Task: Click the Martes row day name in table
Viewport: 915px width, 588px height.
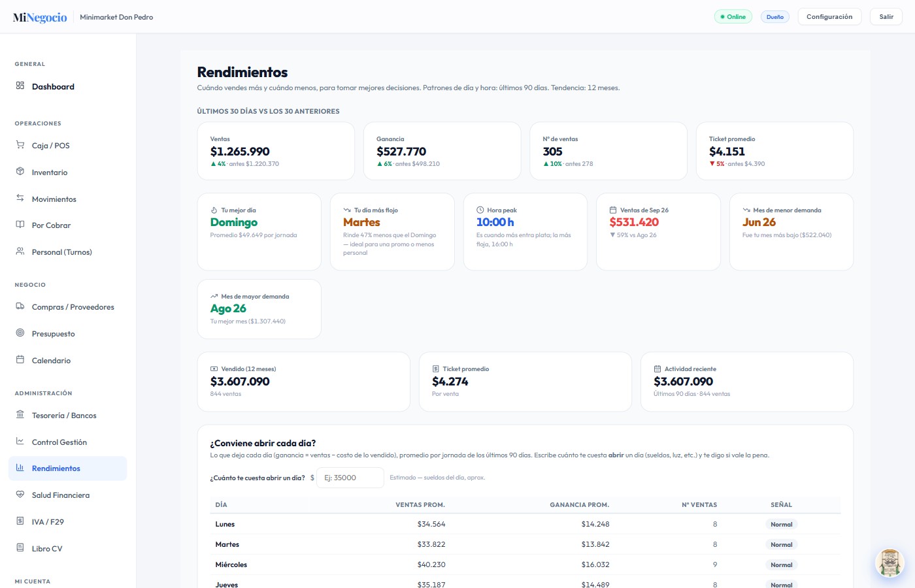Action: 227,544
